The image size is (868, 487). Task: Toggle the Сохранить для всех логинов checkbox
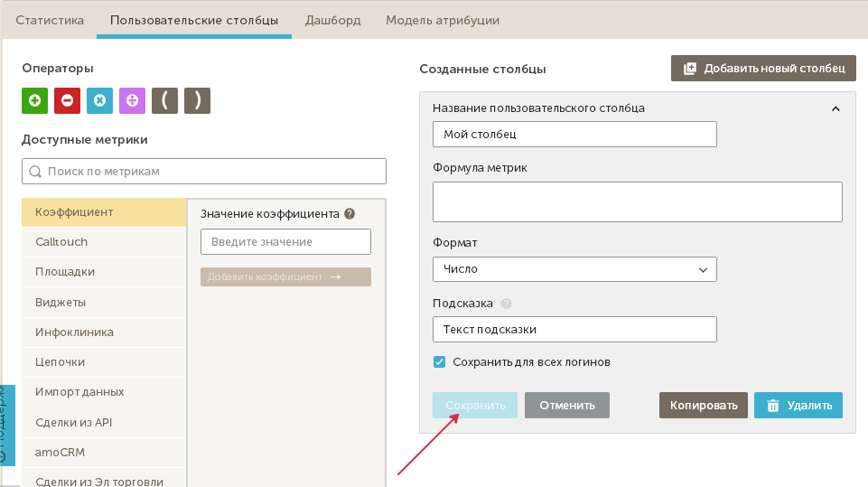click(x=440, y=362)
